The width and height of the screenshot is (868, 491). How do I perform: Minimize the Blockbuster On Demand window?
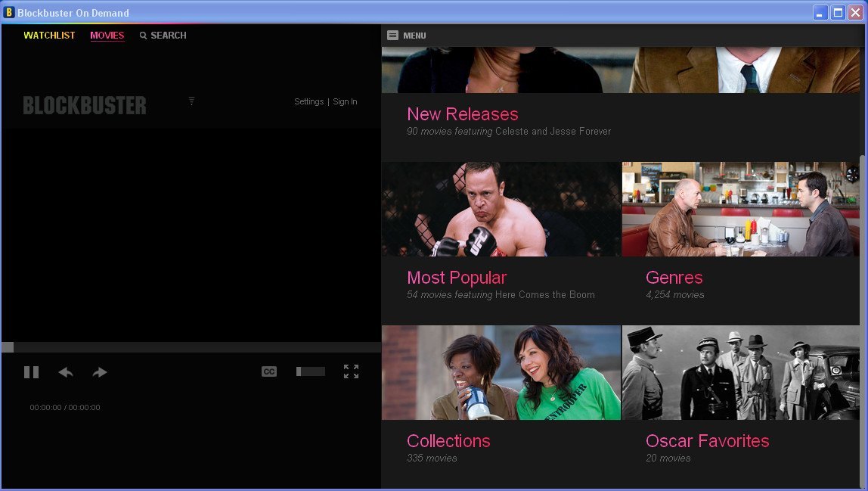pos(820,12)
